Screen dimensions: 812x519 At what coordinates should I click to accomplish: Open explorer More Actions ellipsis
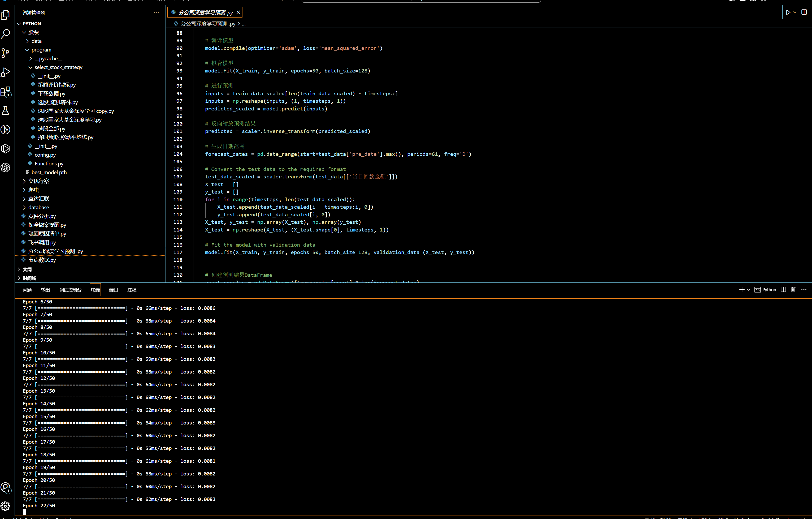click(x=156, y=12)
